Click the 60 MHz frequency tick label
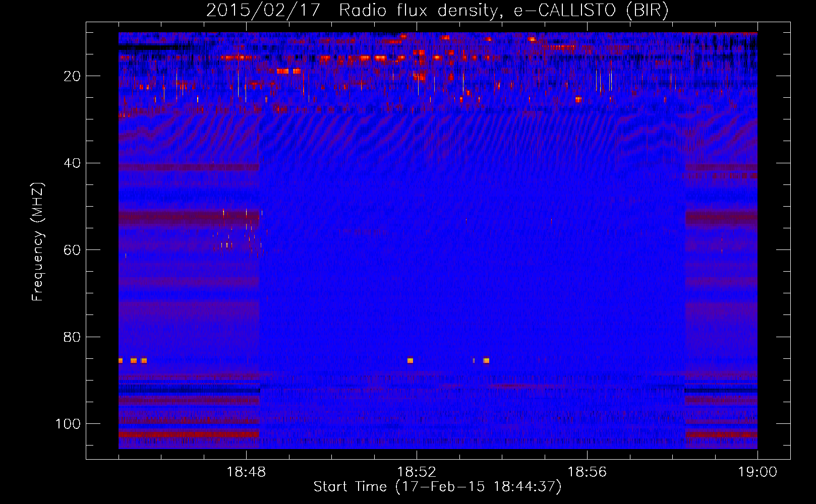The width and height of the screenshot is (816, 504). (x=72, y=250)
